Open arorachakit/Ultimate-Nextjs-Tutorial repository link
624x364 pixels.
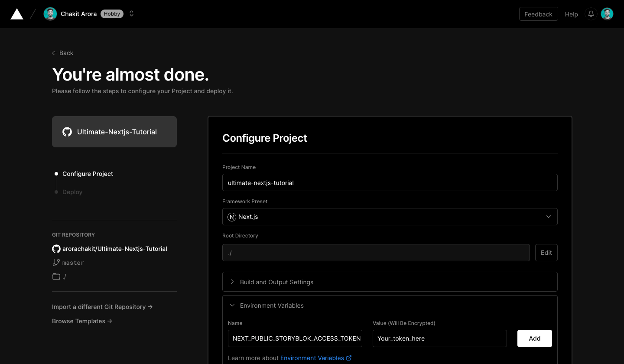coord(115,249)
